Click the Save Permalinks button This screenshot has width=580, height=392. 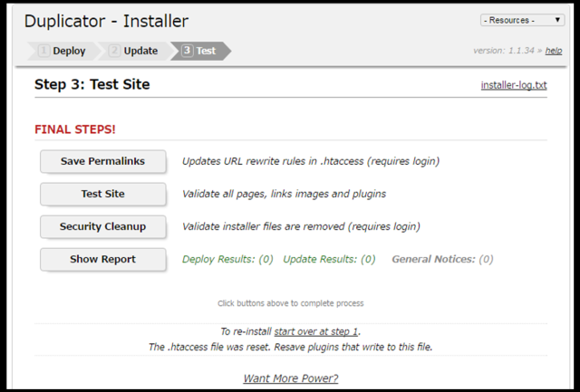click(x=102, y=161)
